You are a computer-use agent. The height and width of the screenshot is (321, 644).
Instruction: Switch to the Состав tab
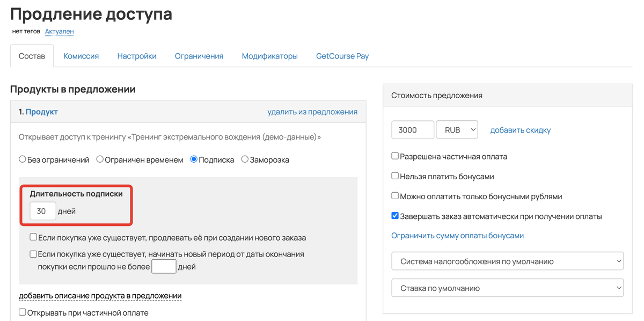coord(32,56)
